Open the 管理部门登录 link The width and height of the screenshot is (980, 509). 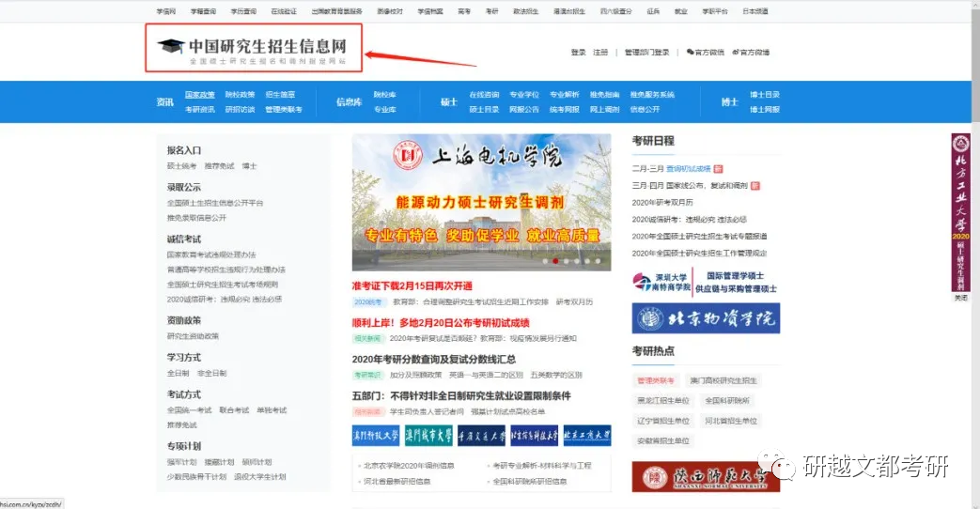click(646, 53)
